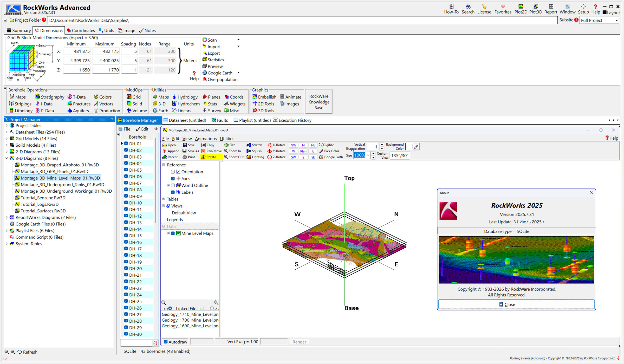Disable the DH-05 borehole checkbox
Screen dimensions: 624x364
[126, 170]
